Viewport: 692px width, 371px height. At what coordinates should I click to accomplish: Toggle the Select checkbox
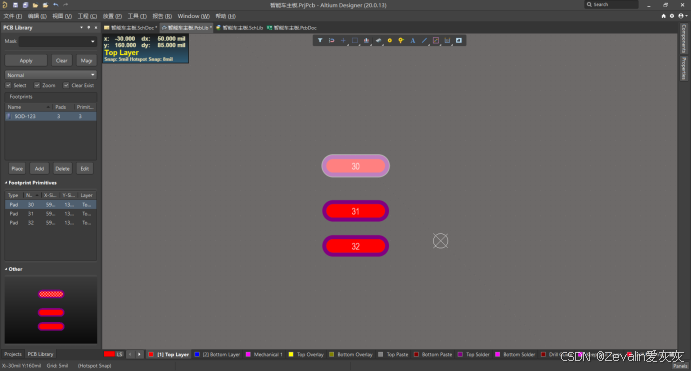click(8, 85)
